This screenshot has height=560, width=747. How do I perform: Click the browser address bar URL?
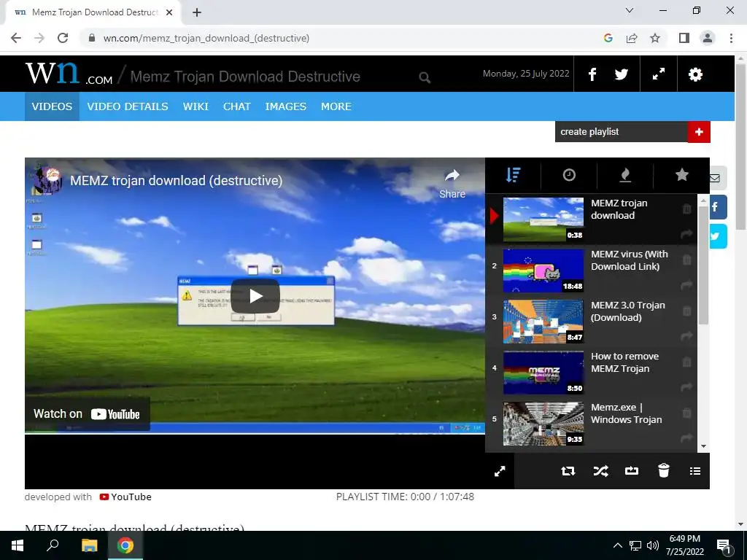[206, 38]
